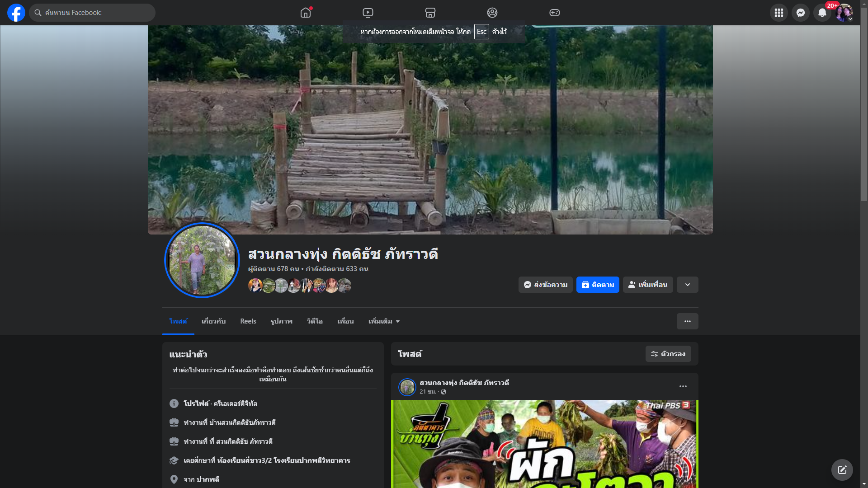Open the Home feed icon
Screen dimensions: 868x488
306,13
